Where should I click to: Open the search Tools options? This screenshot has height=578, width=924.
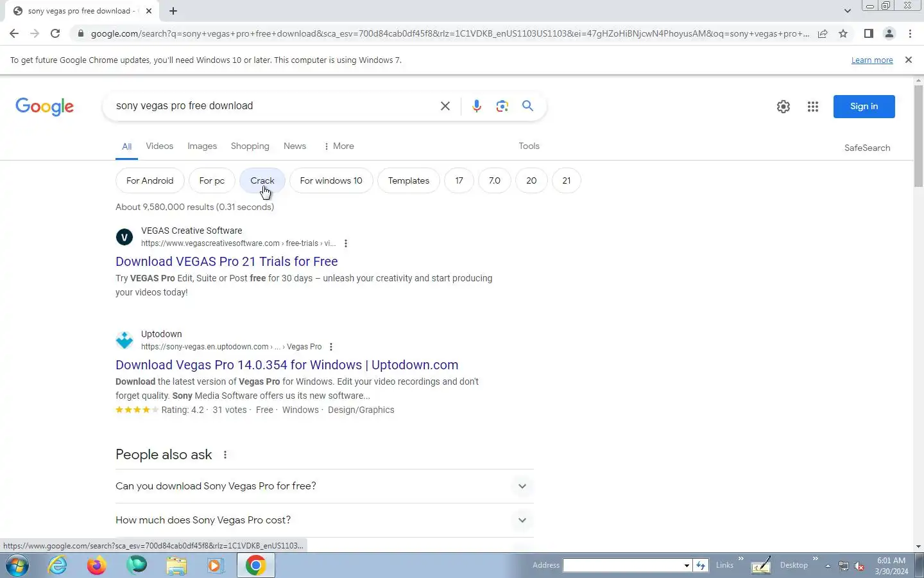point(529,146)
